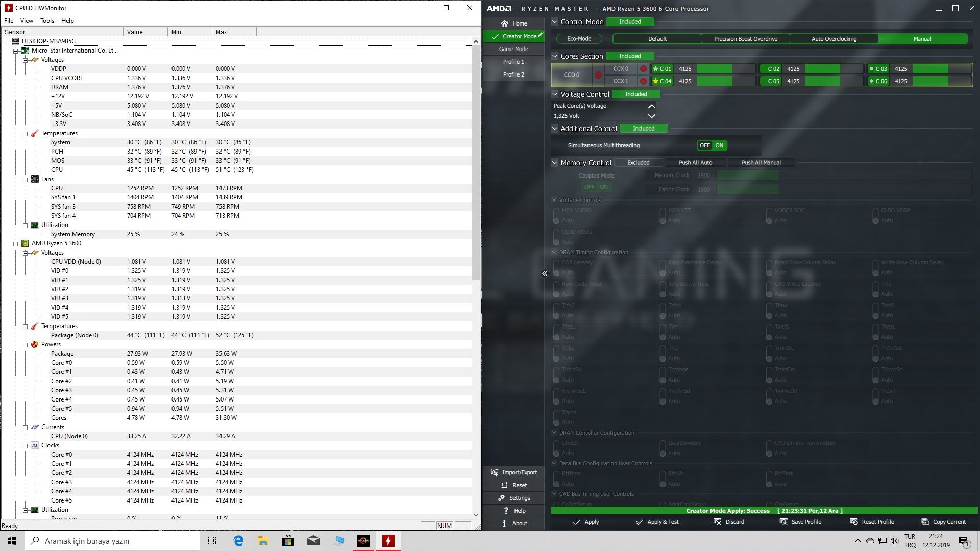The width and height of the screenshot is (980, 551).
Task: Click the double-arrow collapse sidebar icon
Action: click(x=545, y=273)
